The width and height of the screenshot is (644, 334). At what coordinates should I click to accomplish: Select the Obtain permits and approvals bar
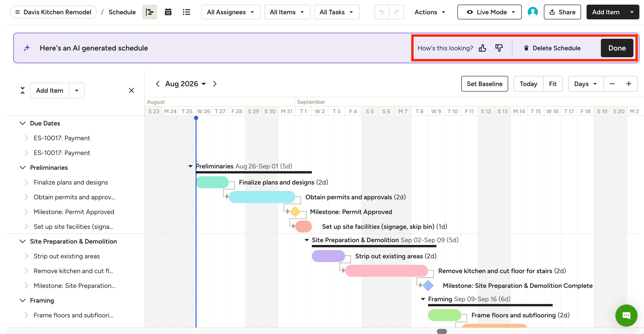262,197
